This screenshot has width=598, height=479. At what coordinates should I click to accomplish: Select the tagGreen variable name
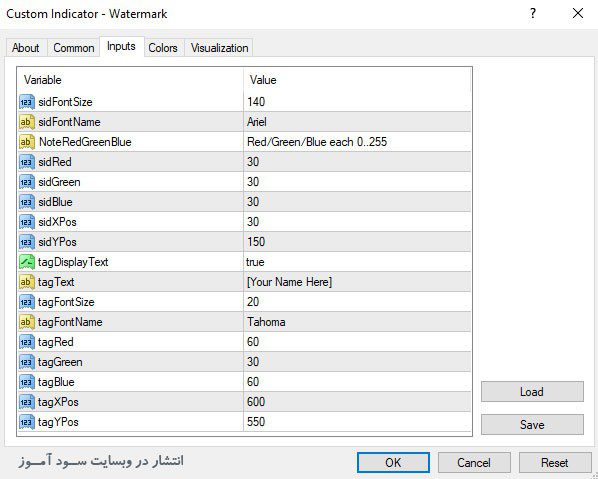pos(60,362)
